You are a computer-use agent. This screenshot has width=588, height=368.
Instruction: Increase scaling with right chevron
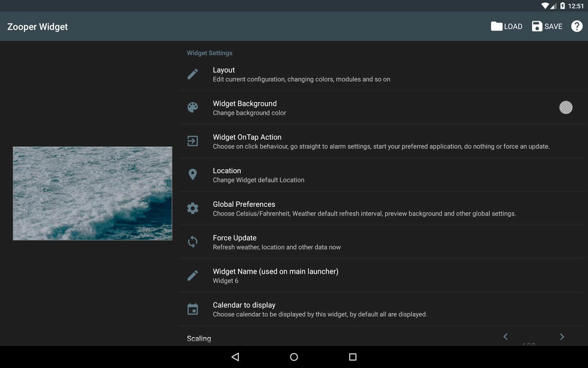pos(562,337)
